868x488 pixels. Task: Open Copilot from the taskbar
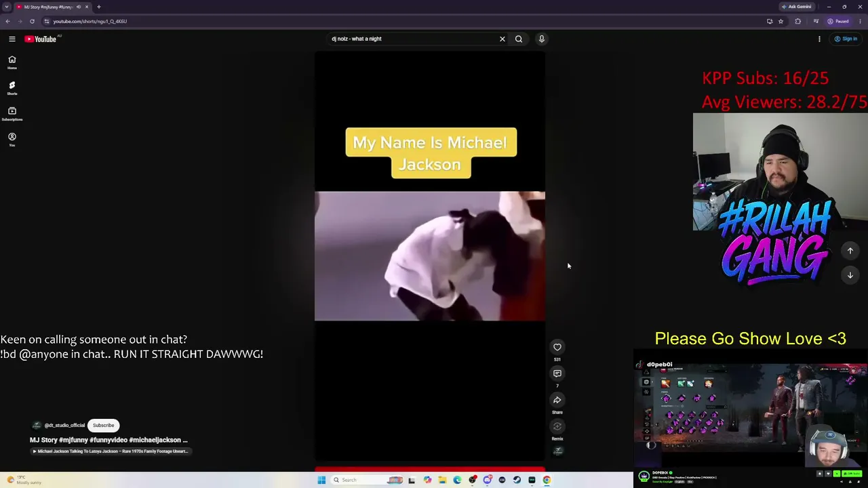tap(427, 480)
